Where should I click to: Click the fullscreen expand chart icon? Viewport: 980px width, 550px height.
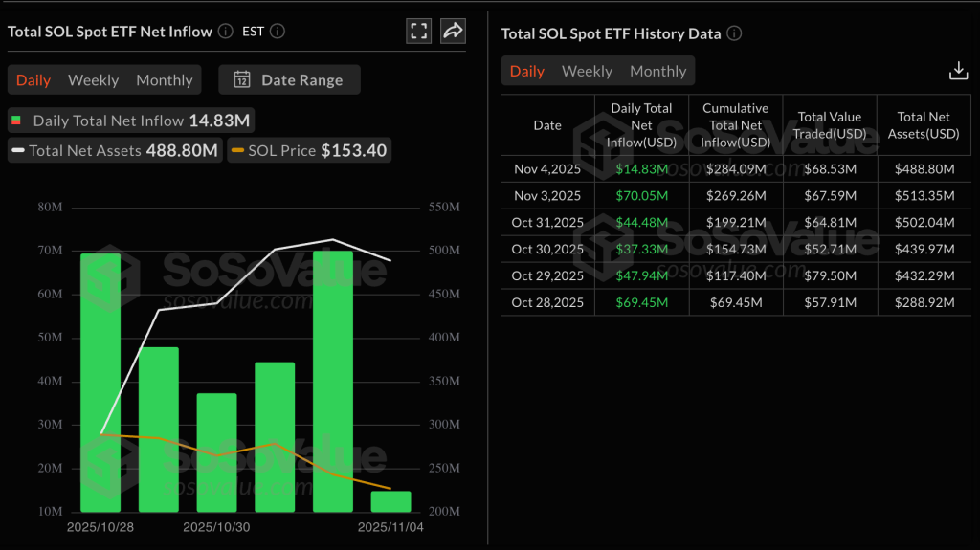tap(418, 31)
